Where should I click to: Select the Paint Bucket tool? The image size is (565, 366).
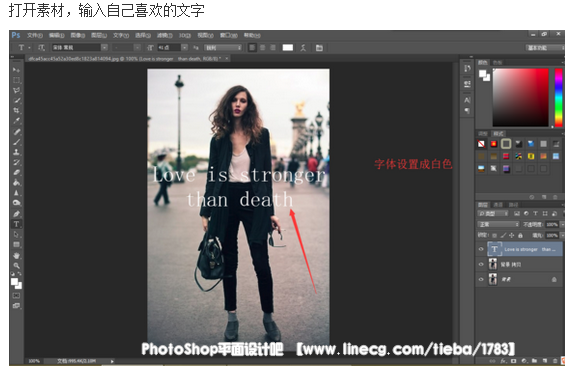click(x=16, y=183)
